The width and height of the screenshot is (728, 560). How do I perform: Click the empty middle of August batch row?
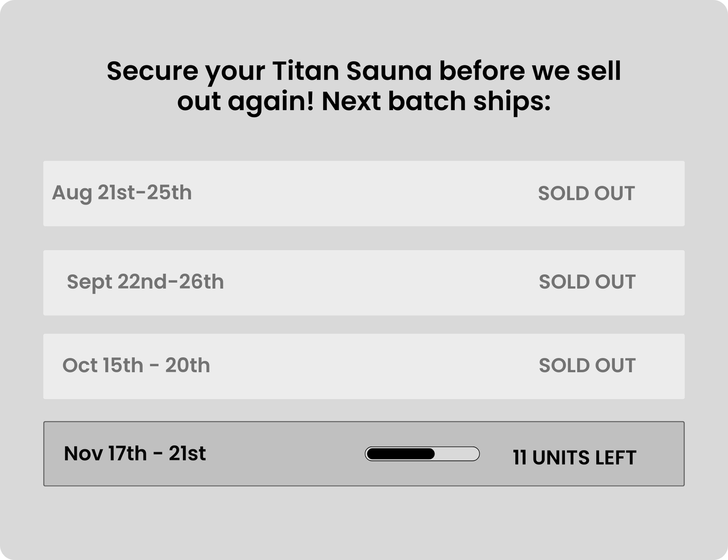click(364, 194)
